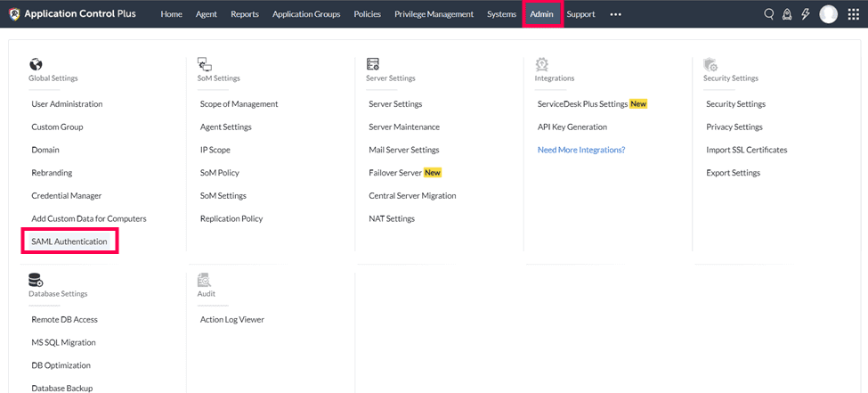The width and height of the screenshot is (868, 393).
Task: Open the user profile avatar
Action: coord(828,14)
